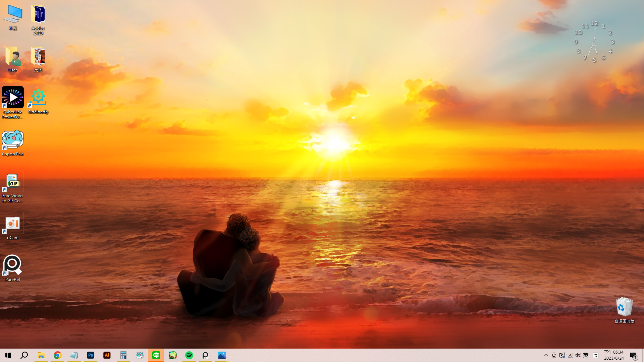Open the clock showing 下午 05:34

tap(614, 355)
